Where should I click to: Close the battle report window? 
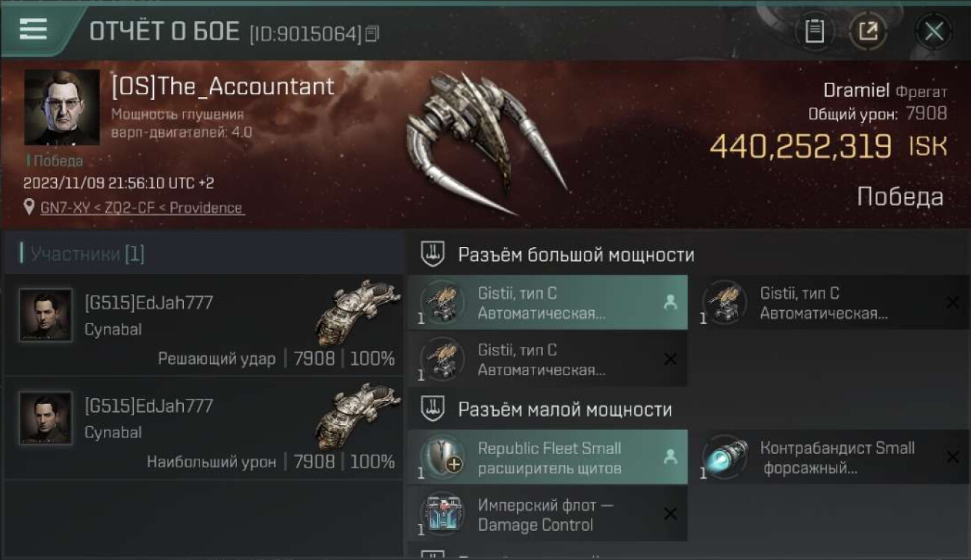point(934,31)
